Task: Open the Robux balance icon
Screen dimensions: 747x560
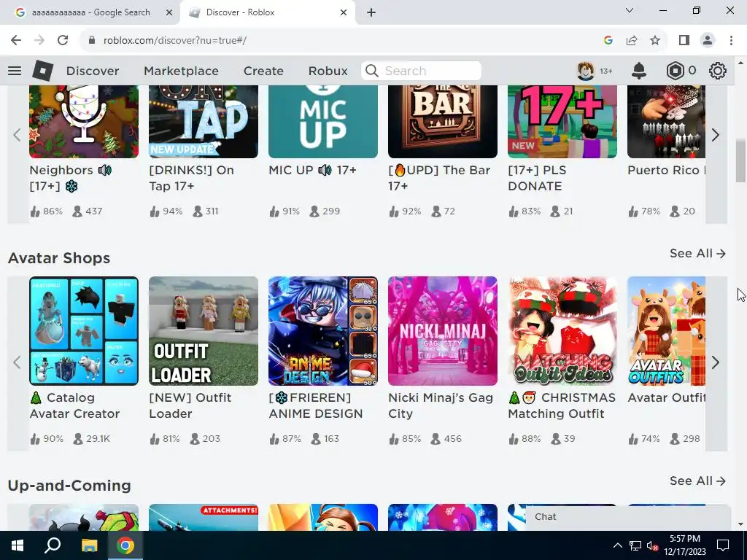Action: coord(675,71)
